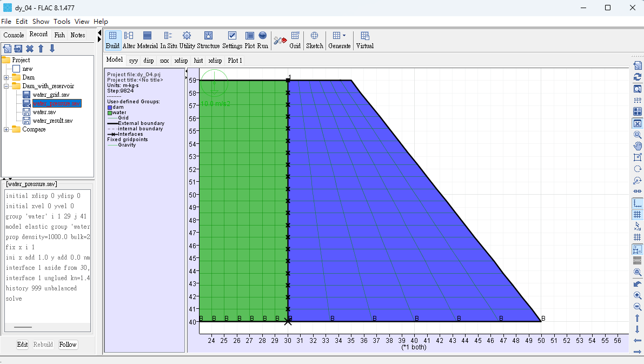Toggle the axes display icon in right sidebar
644x364 pixels.
point(638,203)
